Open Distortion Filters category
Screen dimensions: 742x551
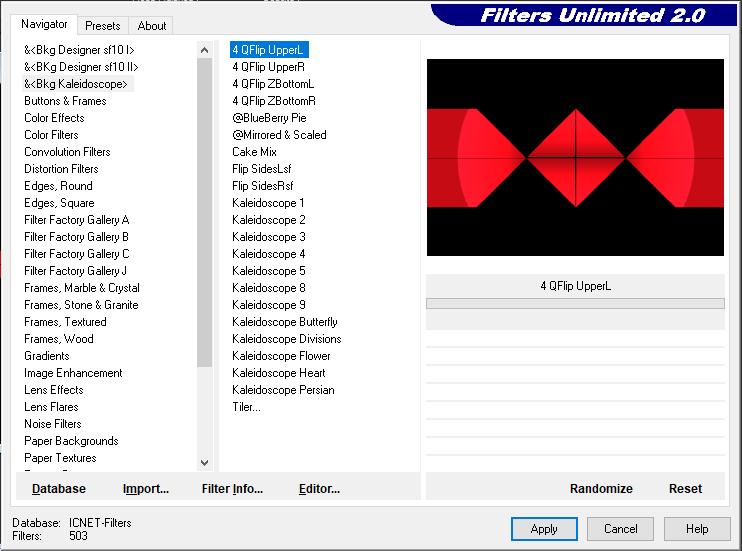point(61,169)
